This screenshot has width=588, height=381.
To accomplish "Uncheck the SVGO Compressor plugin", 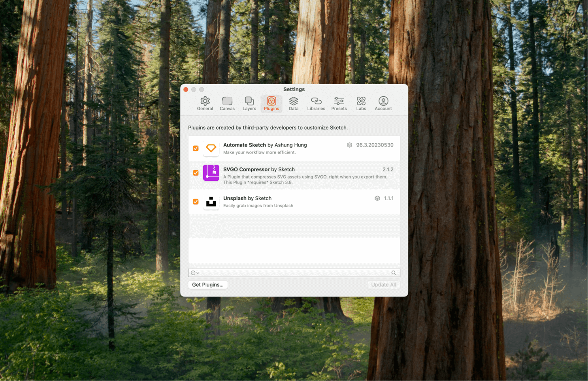I will (196, 173).
